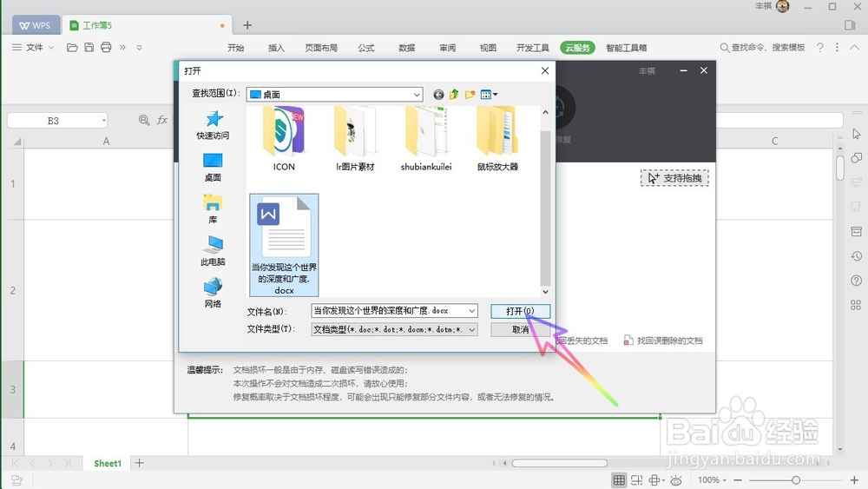Click the search commands field

[x=762, y=48]
